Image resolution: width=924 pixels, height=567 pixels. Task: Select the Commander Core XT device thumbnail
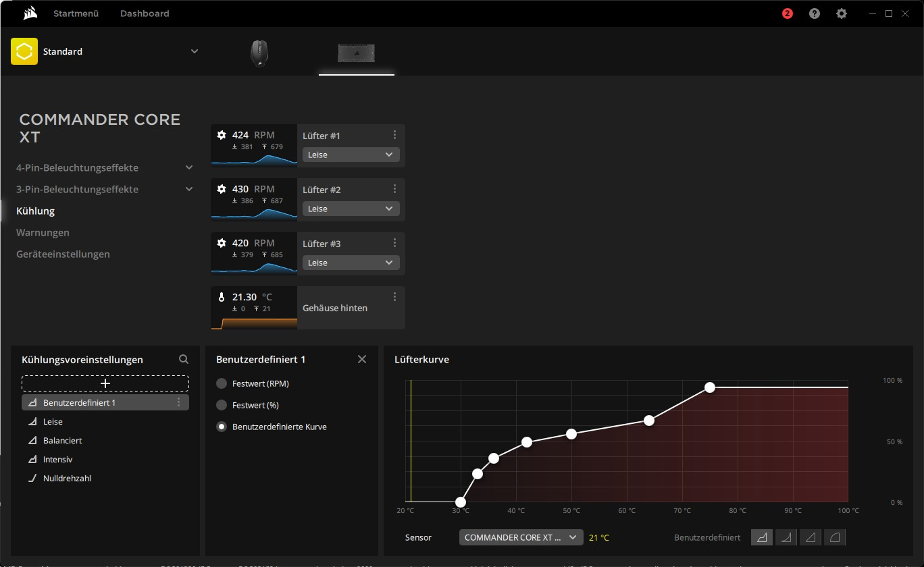[x=356, y=53]
